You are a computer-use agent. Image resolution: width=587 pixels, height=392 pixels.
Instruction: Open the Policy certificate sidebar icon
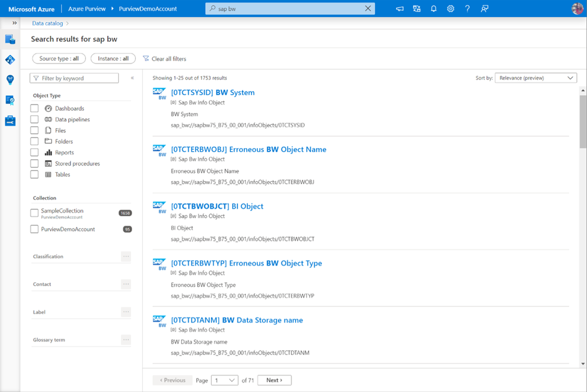10,100
